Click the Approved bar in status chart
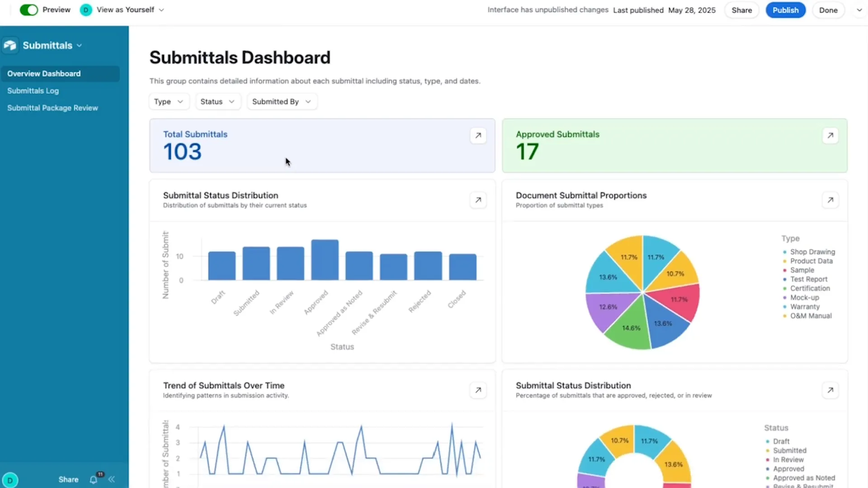 click(325, 260)
